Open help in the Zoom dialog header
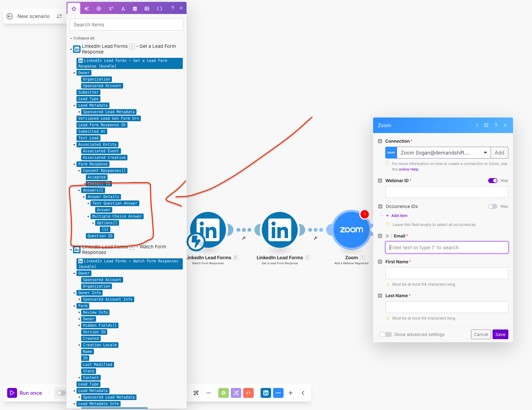This screenshot has height=410, width=532. click(496, 125)
